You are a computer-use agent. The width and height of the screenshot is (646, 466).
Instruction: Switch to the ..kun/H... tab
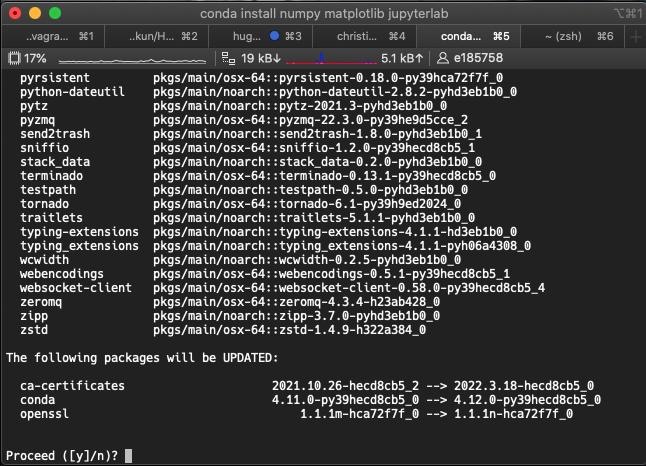tap(160, 36)
